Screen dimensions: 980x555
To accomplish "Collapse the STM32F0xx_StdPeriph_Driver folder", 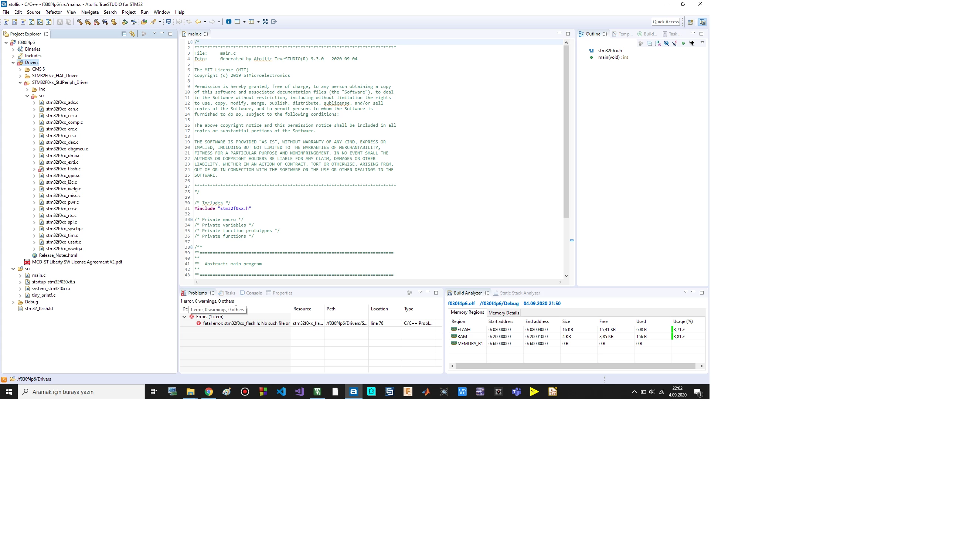I will 20,82.
